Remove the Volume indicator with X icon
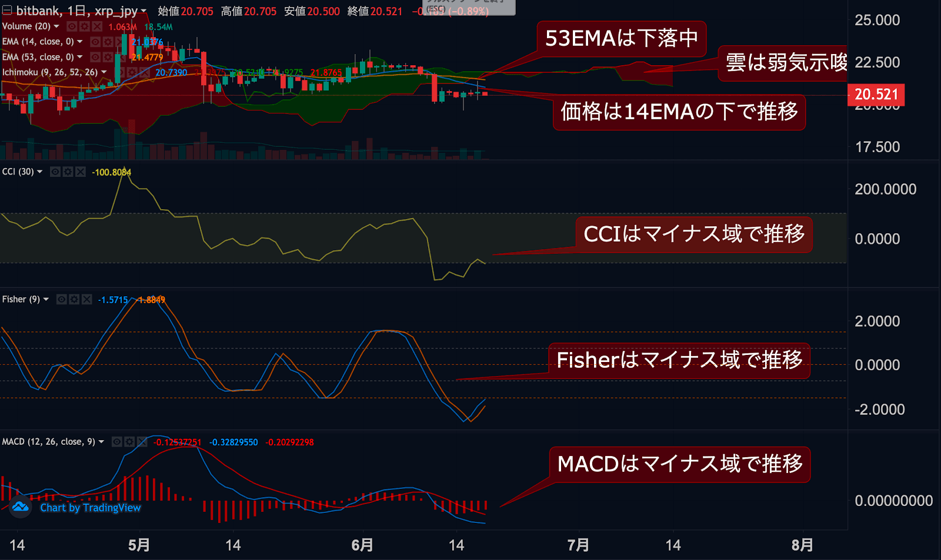The width and height of the screenshot is (941, 560). [97, 26]
